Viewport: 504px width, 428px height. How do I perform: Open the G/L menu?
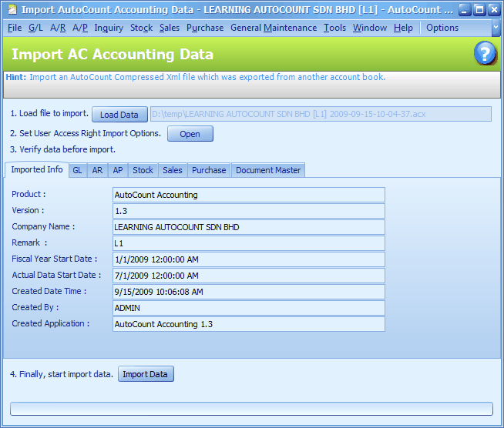point(35,28)
